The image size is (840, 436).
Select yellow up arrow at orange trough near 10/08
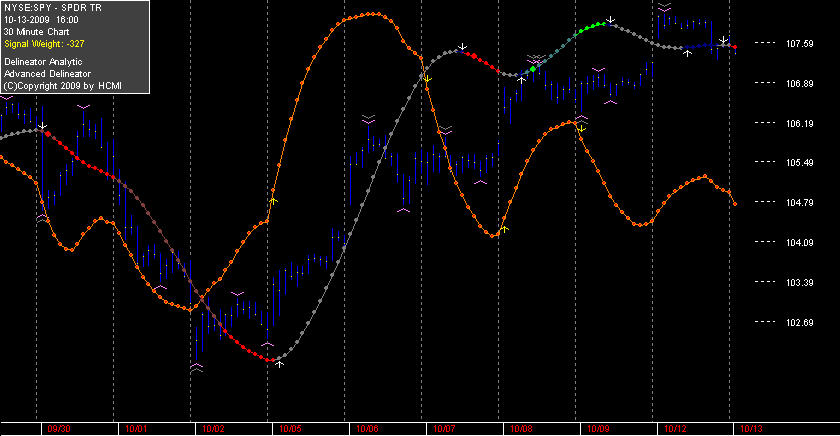(x=504, y=229)
